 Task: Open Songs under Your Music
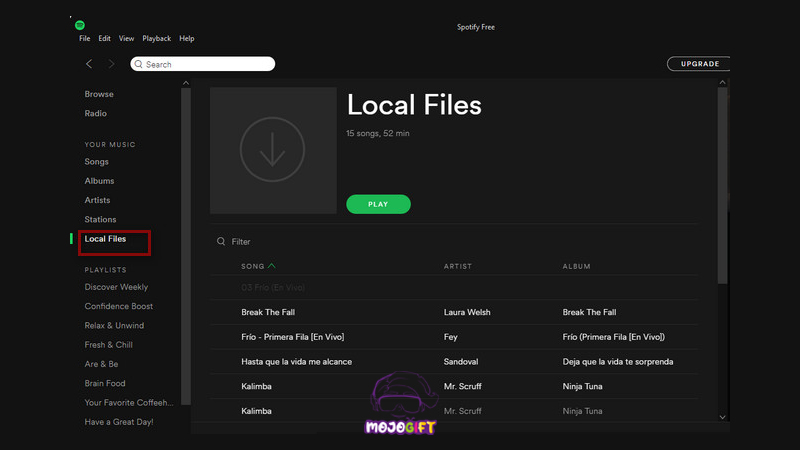96,162
